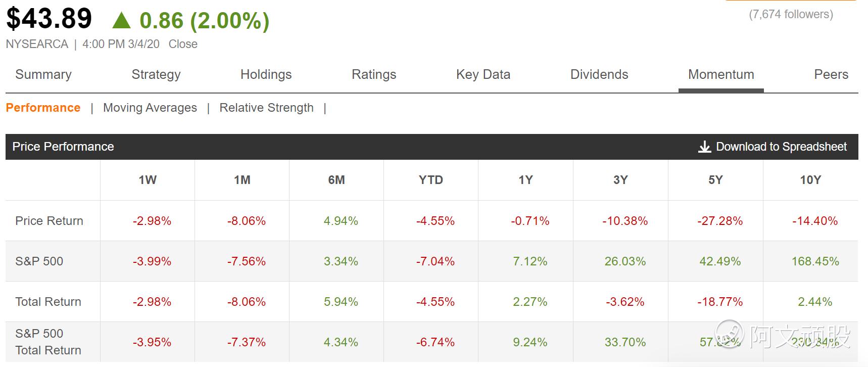The height and width of the screenshot is (367, 868).
Task: Click the Price Return row label
Action: click(49, 221)
